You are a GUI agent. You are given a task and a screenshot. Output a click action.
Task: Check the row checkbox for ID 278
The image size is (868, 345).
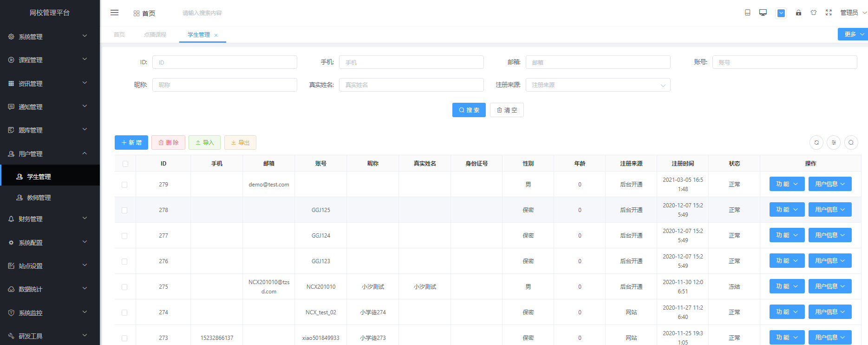tap(124, 210)
